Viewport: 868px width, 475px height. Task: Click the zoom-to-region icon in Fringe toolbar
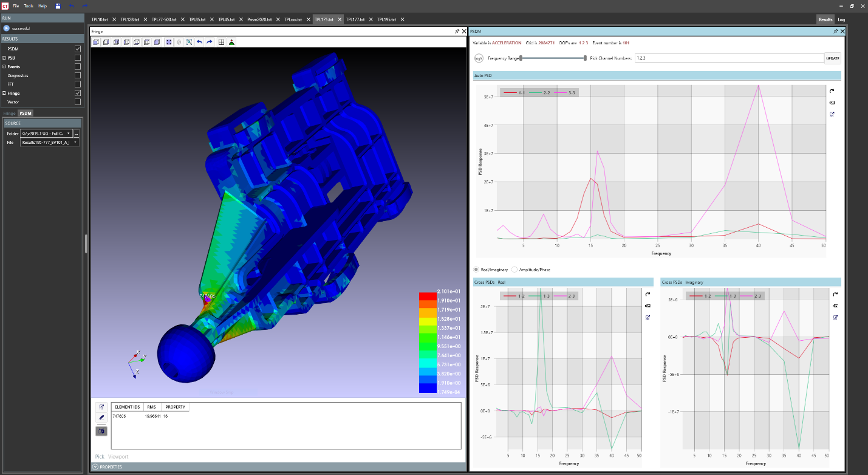(190, 42)
